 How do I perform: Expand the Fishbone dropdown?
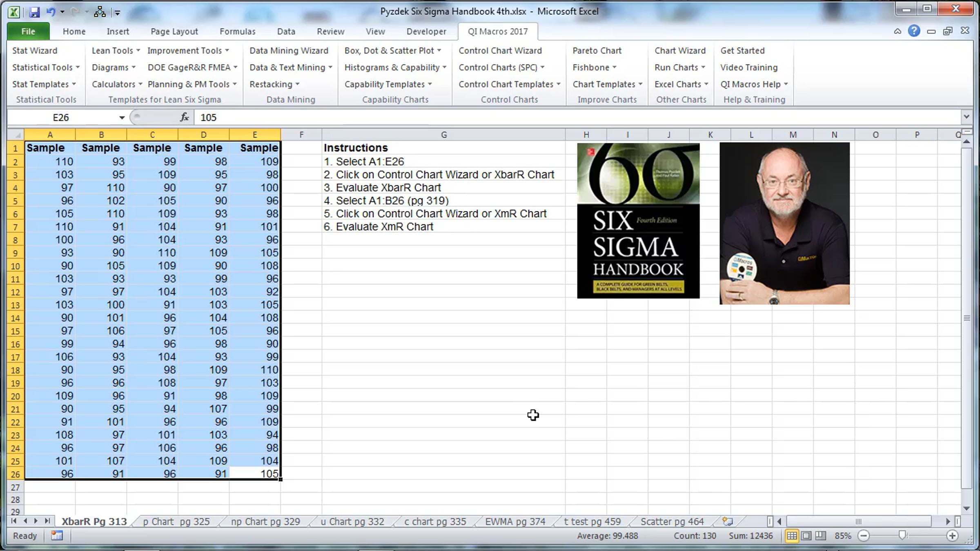(594, 67)
